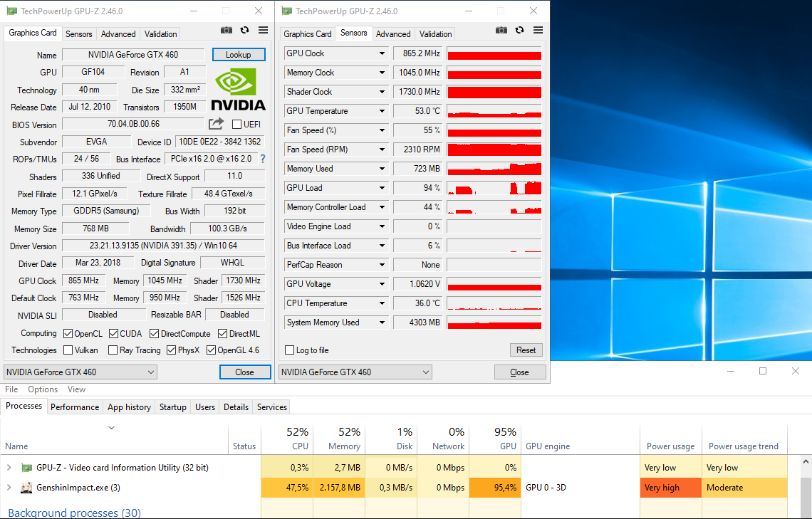Open CPU Temperature sensor dropdown
Image resolution: width=812 pixels, height=519 pixels.
(382, 303)
